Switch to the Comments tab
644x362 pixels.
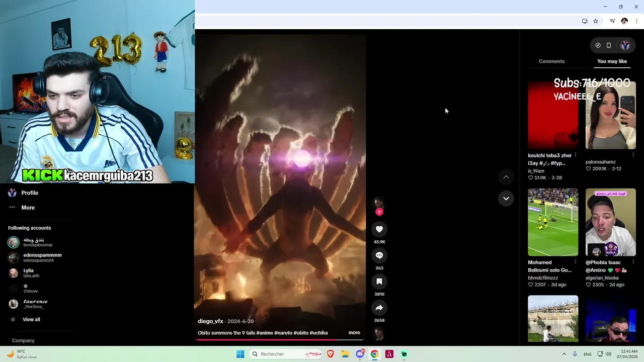[551, 61]
